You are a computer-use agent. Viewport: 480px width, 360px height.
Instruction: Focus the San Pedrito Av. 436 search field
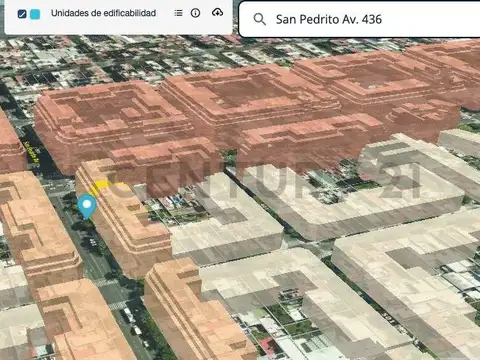(360, 19)
